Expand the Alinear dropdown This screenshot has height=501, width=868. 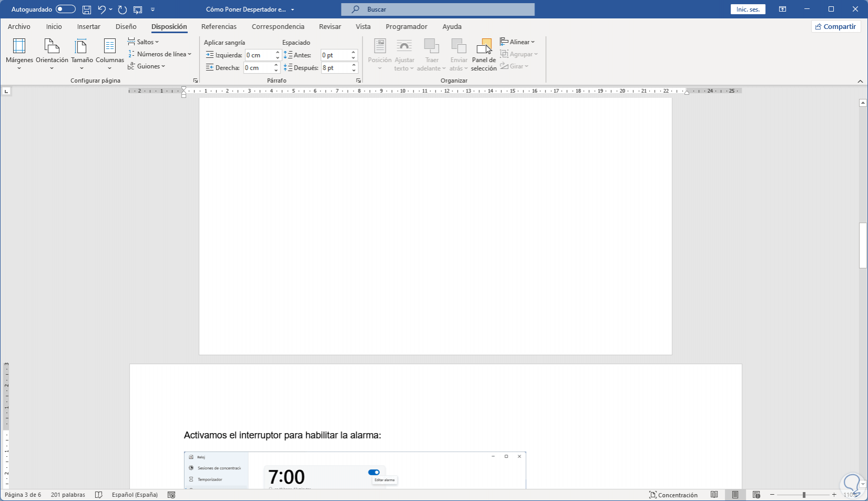pos(517,42)
